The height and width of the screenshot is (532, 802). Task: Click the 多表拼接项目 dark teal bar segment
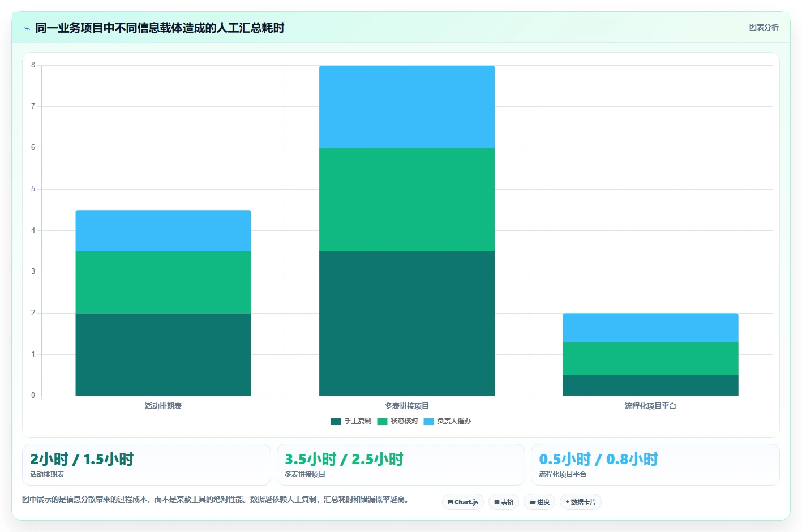coord(407,323)
